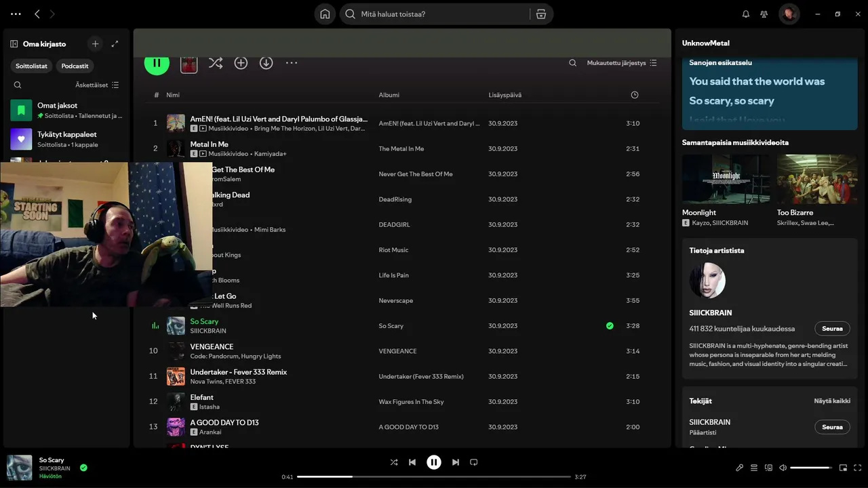The image size is (868, 488).
Task: Open the Äskettäiset sort dropdown
Action: [97, 85]
